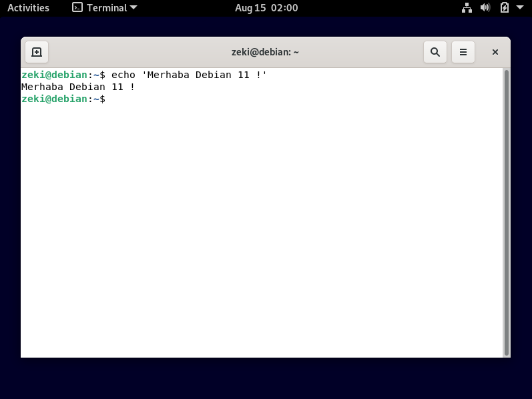Click the volume speaker icon
Image resolution: width=532 pixels, height=399 pixels.
pos(485,8)
